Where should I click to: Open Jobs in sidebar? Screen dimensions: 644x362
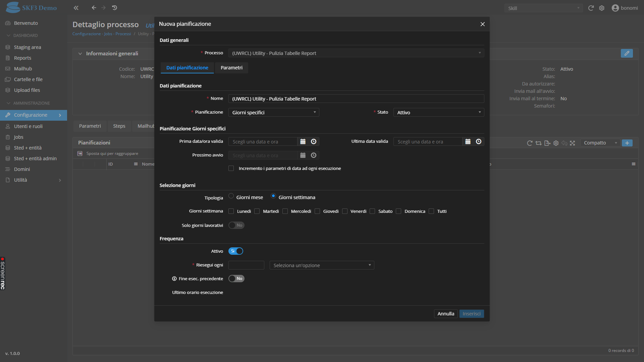(x=18, y=137)
